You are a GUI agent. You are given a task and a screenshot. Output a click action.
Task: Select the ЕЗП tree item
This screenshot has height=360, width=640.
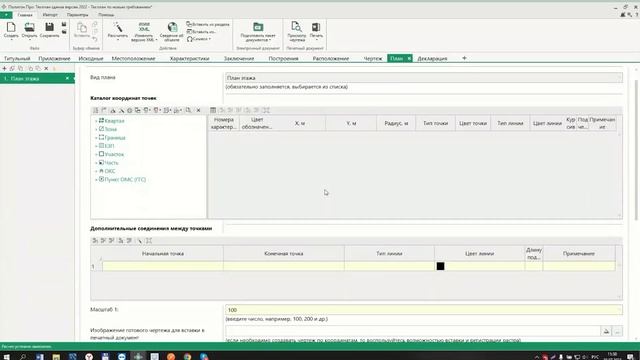109,146
